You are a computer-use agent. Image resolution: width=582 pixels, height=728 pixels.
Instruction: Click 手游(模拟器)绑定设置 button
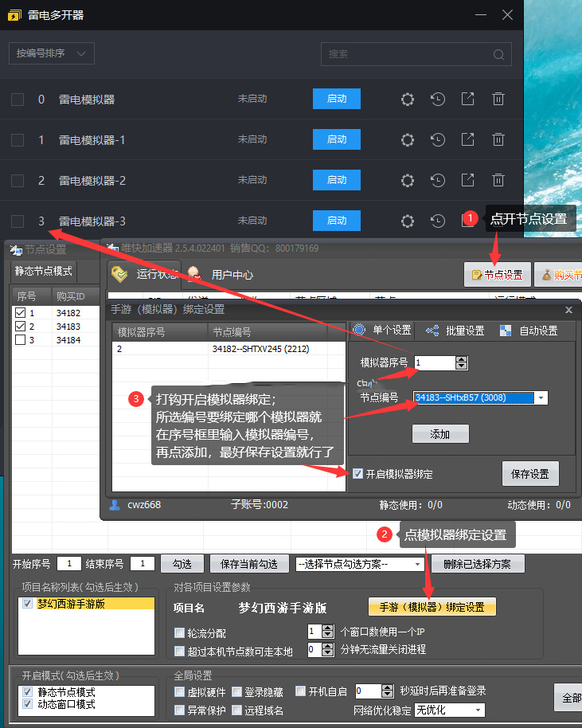432,607
